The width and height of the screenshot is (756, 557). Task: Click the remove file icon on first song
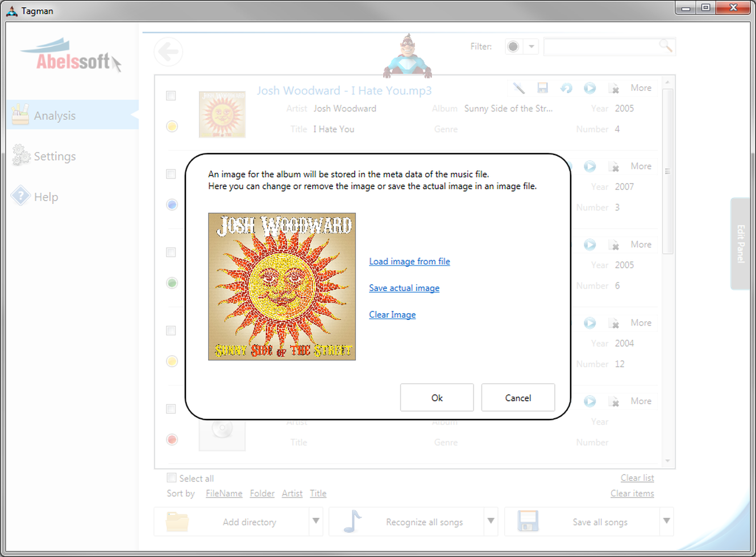(614, 88)
